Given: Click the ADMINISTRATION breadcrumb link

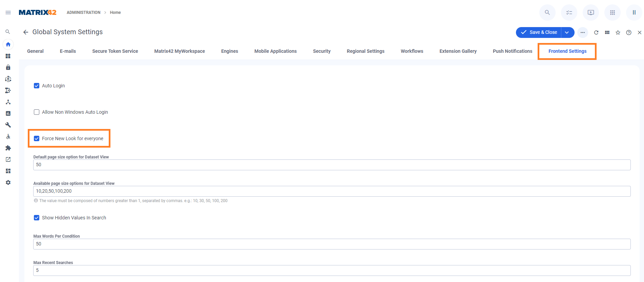Looking at the screenshot, I should coord(83,13).
